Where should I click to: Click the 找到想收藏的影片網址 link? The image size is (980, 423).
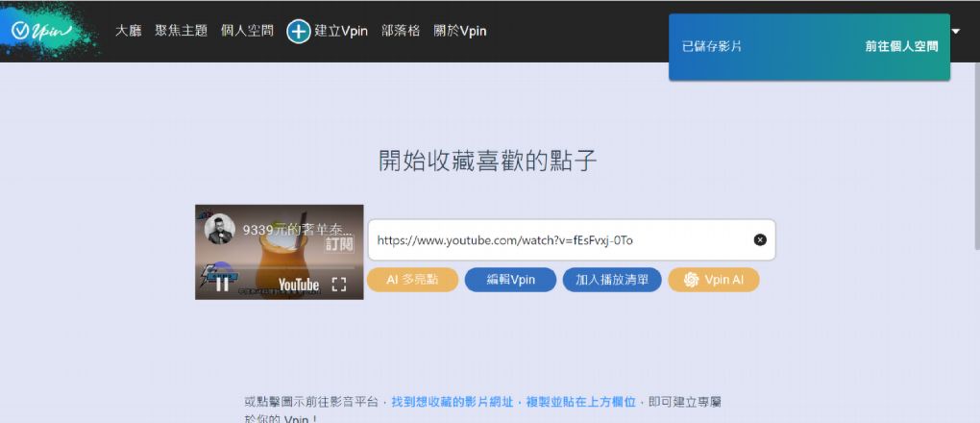pos(452,402)
